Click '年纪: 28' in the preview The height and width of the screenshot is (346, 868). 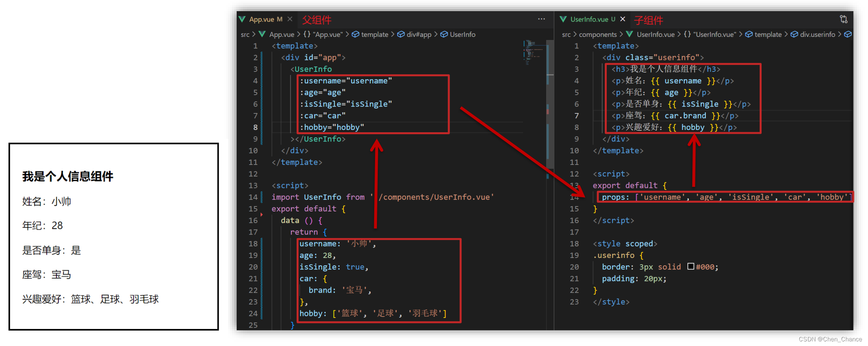pyautogui.click(x=42, y=226)
